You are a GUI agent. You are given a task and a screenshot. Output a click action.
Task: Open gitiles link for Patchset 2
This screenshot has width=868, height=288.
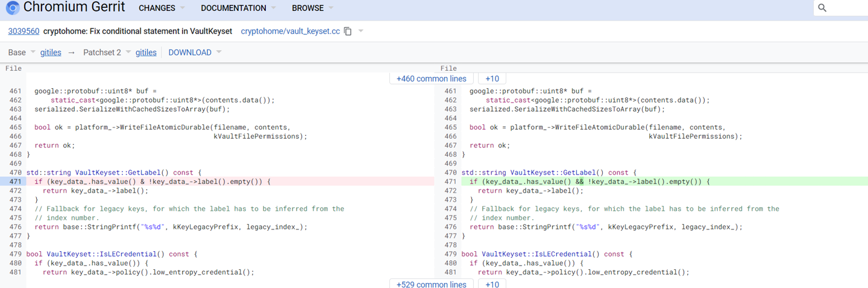tap(146, 53)
